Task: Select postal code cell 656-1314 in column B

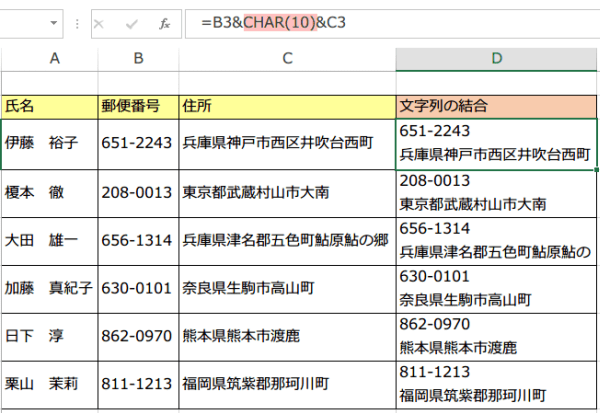Action: coord(139,241)
